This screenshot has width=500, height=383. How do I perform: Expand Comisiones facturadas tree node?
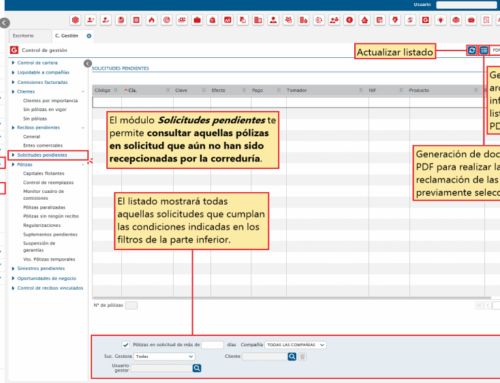[x=13, y=82]
